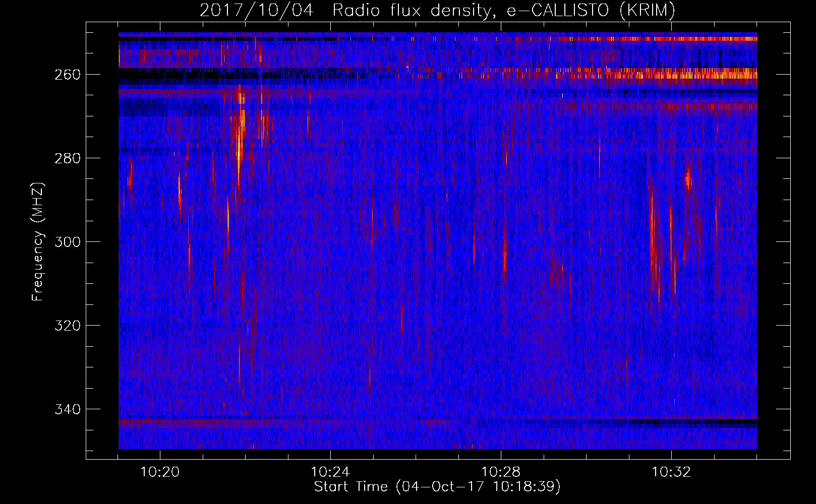
Task: Click the 'Frequency (MHZ)' axis label
Action: pyautogui.click(x=38, y=242)
